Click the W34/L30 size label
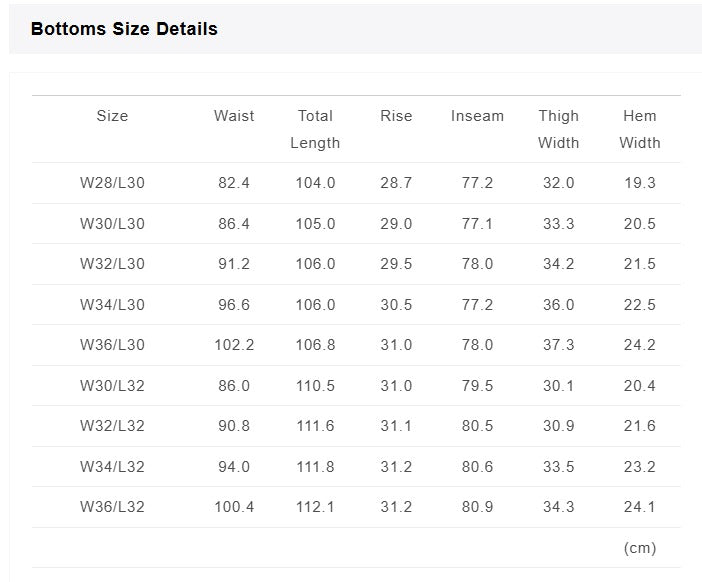The image size is (702, 582). (112, 305)
